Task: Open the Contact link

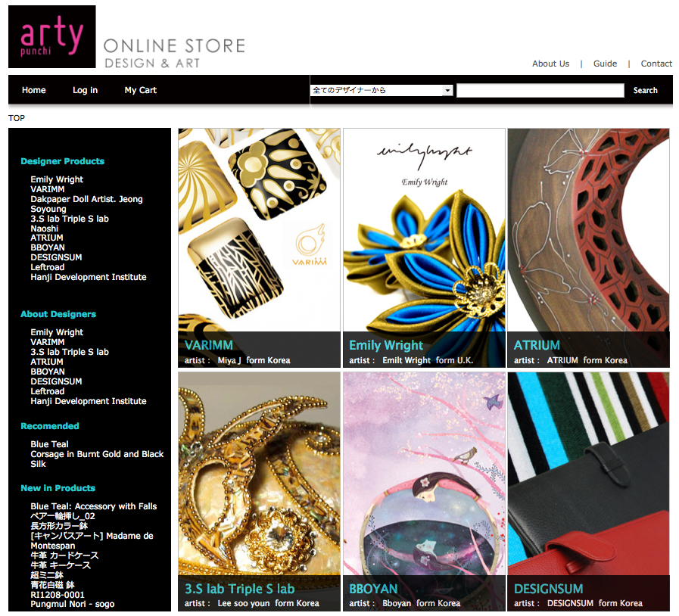Action: click(656, 64)
